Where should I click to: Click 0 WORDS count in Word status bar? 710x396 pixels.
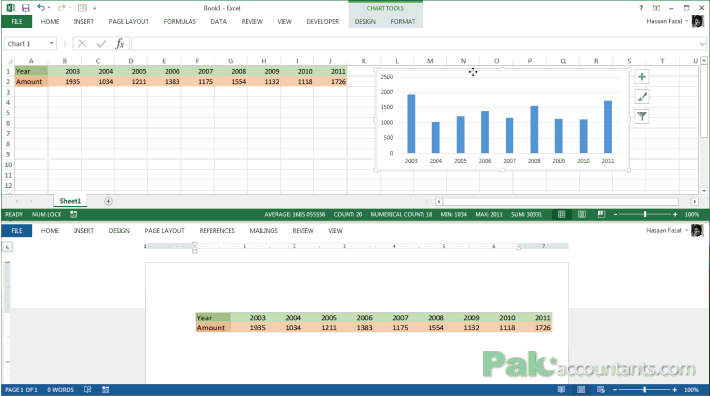click(x=60, y=390)
